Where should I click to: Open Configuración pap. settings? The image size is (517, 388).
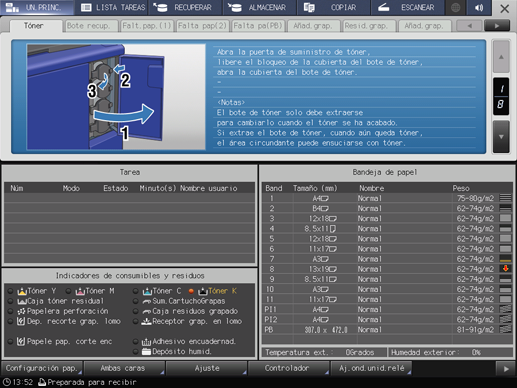tap(42, 368)
